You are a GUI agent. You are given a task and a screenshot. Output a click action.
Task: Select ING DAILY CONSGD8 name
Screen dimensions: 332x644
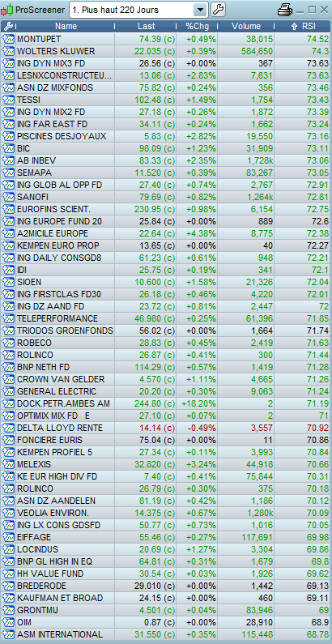coord(59,258)
